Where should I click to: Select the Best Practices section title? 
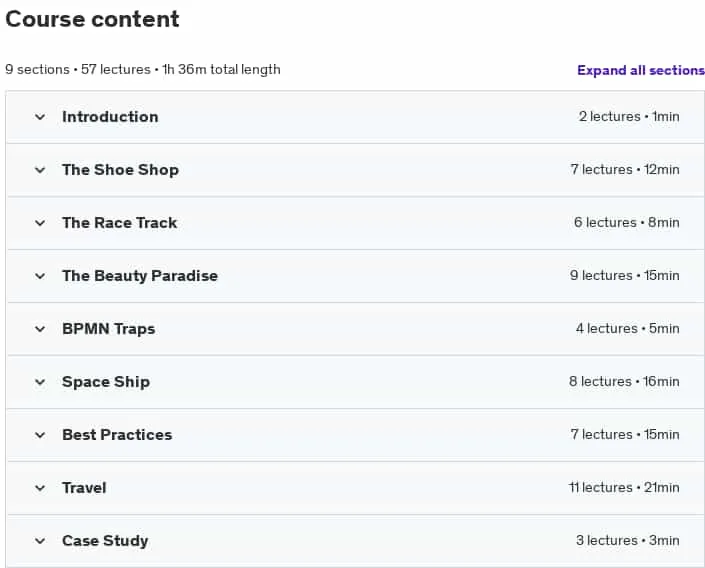click(117, 435)
